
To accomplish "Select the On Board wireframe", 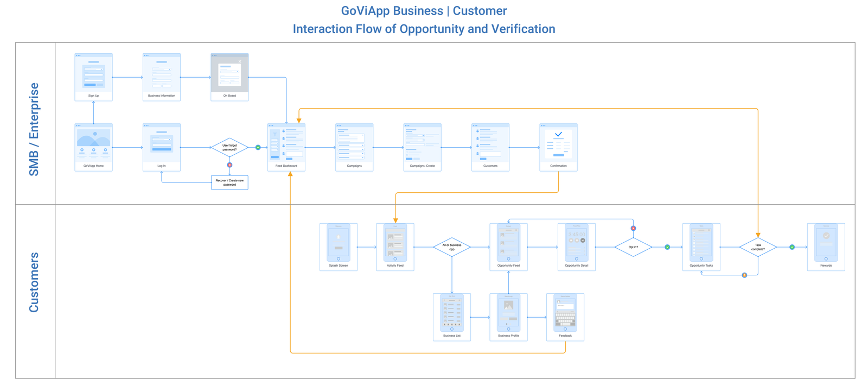I will point(229,77).
